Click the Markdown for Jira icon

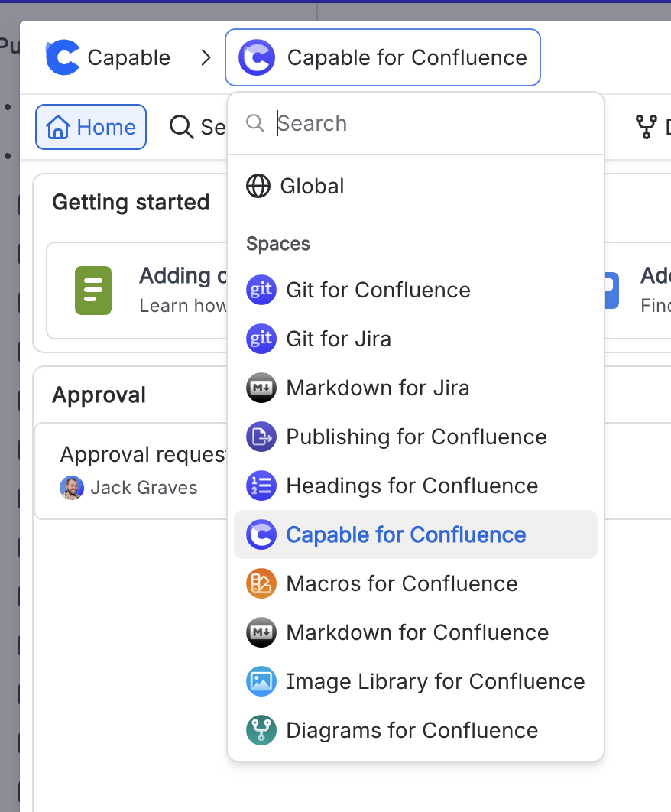pos(261,388)
